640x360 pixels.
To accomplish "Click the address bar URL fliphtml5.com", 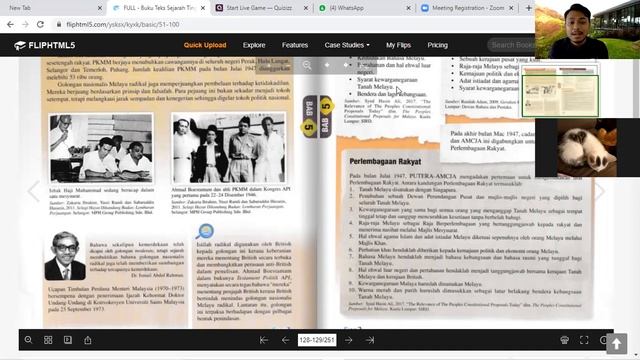I will point(122,24).
